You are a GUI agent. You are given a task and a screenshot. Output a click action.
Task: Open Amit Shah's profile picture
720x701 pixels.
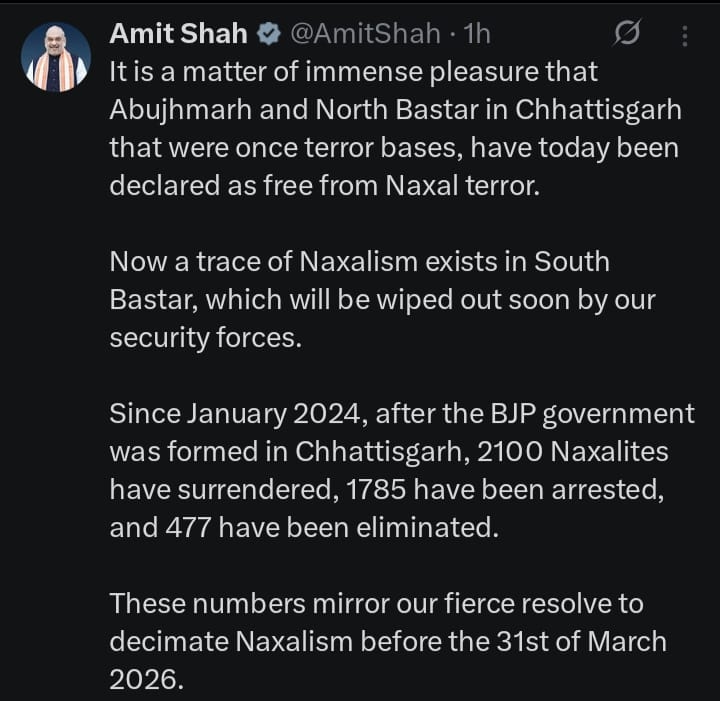pos(56,58)
